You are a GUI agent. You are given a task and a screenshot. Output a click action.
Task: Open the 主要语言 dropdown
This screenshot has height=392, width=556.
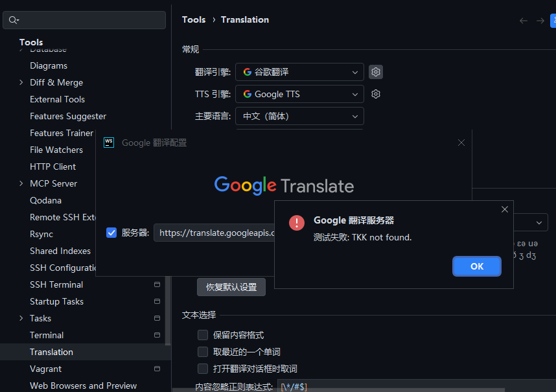click(x=299, y=116)
